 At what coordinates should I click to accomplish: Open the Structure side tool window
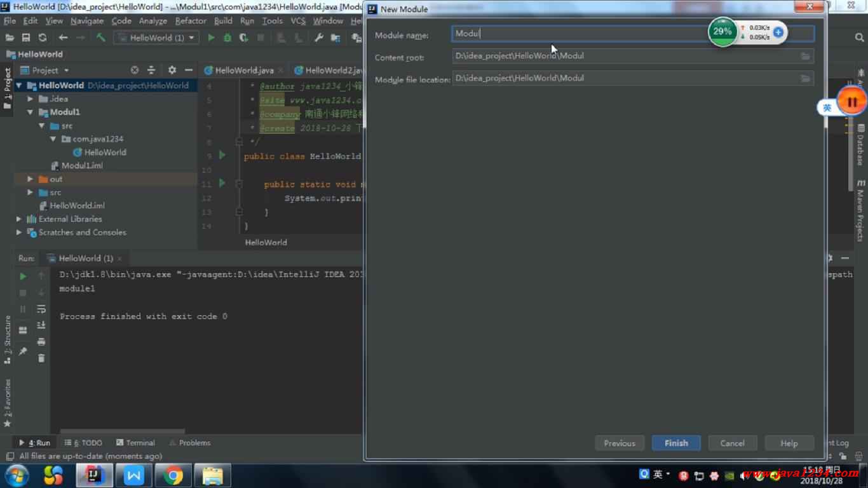click(8, 340)
